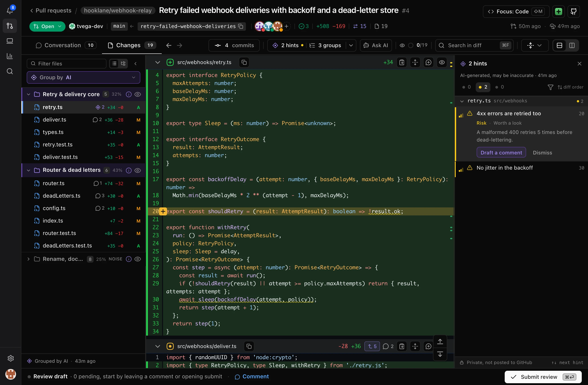
Task: Collapse the Retry & delivery core group
Action: point(29,94)
